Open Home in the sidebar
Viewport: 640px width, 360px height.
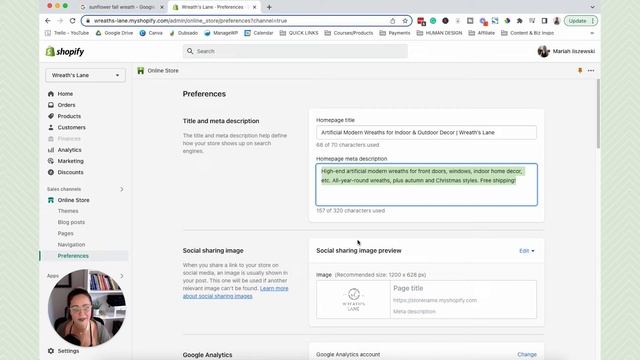coord(65,94)
